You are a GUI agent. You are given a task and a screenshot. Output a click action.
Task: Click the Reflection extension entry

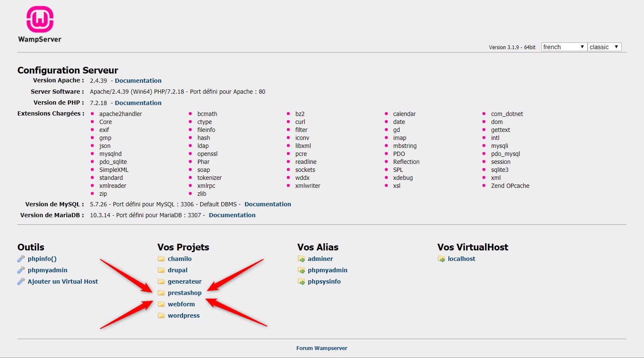tap(406, 162)
